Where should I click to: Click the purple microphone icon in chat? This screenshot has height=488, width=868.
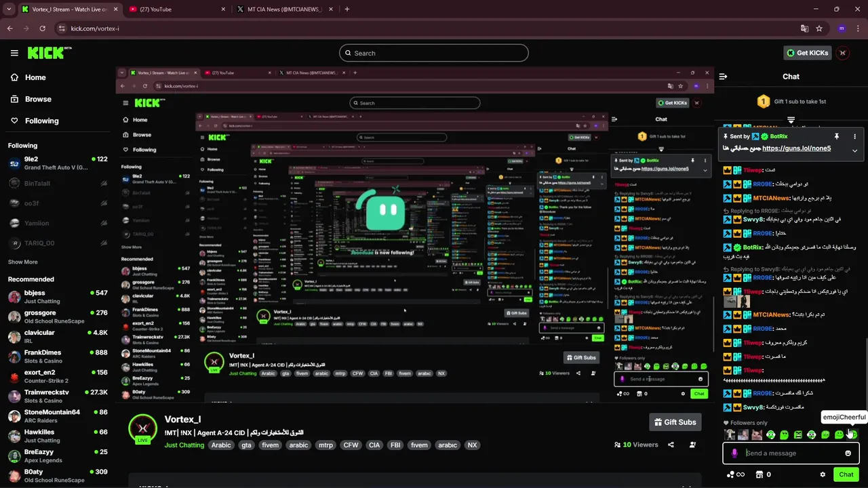(x=734, y=453)
